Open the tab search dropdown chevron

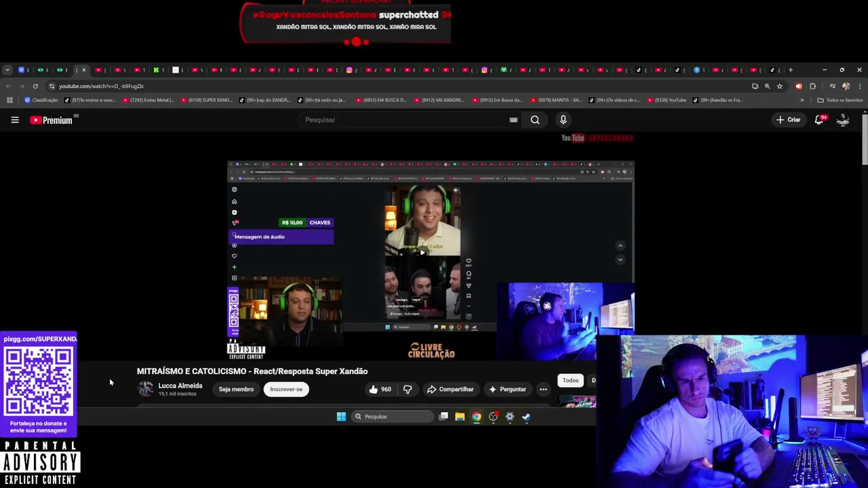[x=7, y=70]
